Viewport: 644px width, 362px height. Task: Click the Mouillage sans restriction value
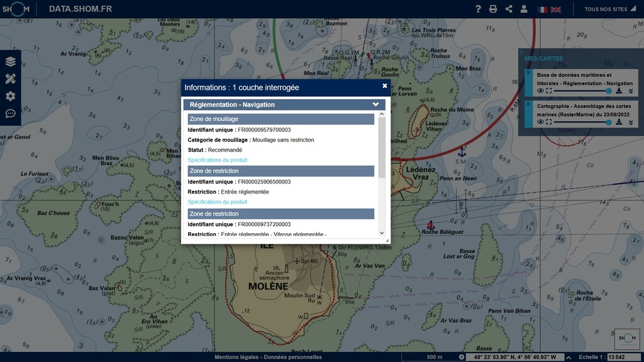[x=283, y=140]
